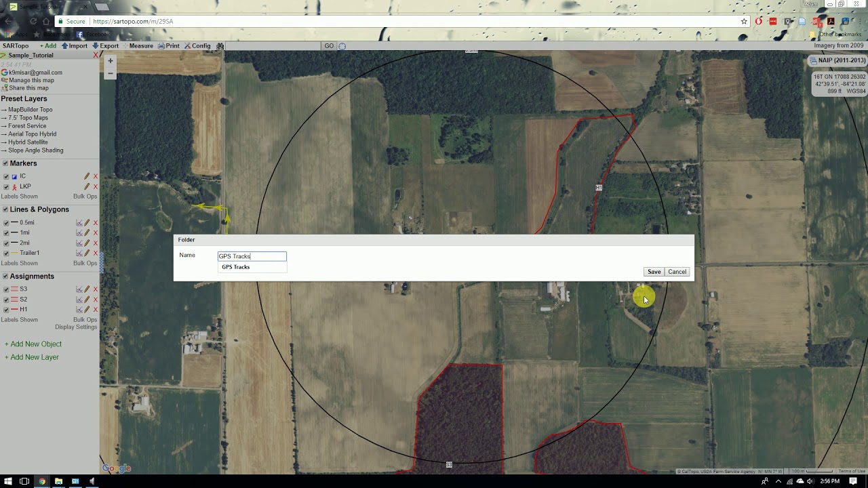Click Add New Layer
Viewport: 868px width, 488px height.
pyautogui.click(x=32, y=357)
